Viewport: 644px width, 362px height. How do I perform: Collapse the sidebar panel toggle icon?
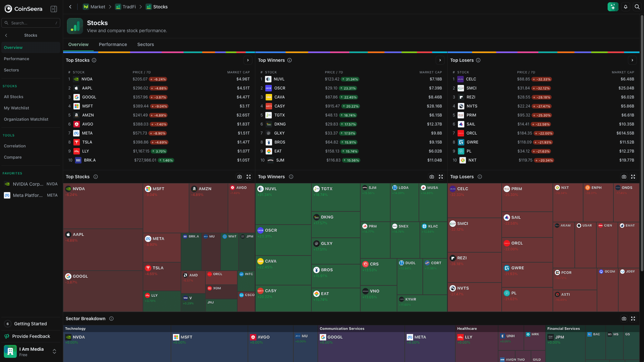[x=54, y=9]
